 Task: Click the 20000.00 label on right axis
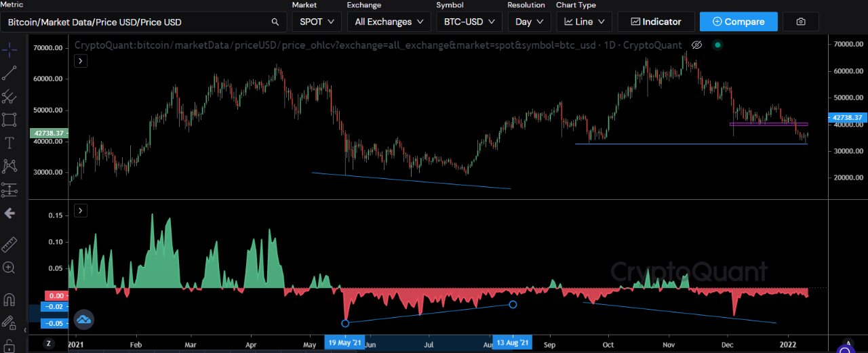click(849, 178)
